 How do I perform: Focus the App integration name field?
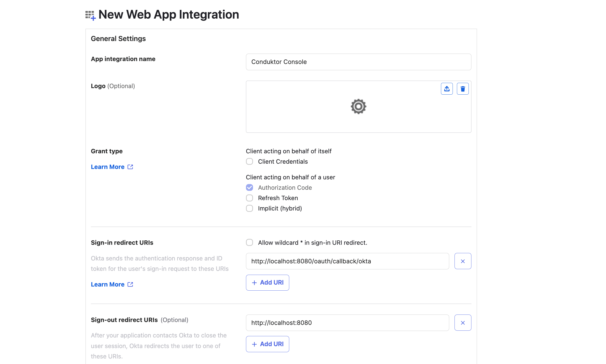point(359,62)
